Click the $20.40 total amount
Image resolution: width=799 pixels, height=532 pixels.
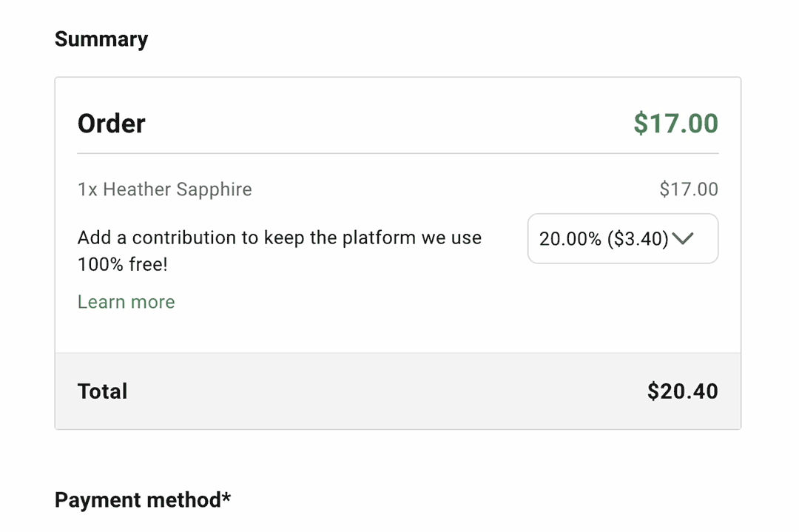coord(682,391)
